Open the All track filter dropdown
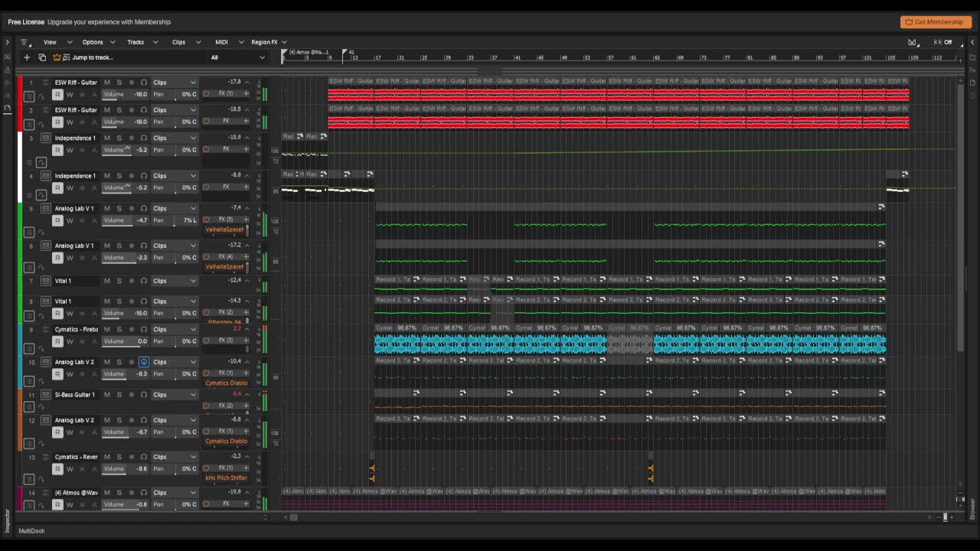This screenshot has width=980, height=551. click(238, 57)
